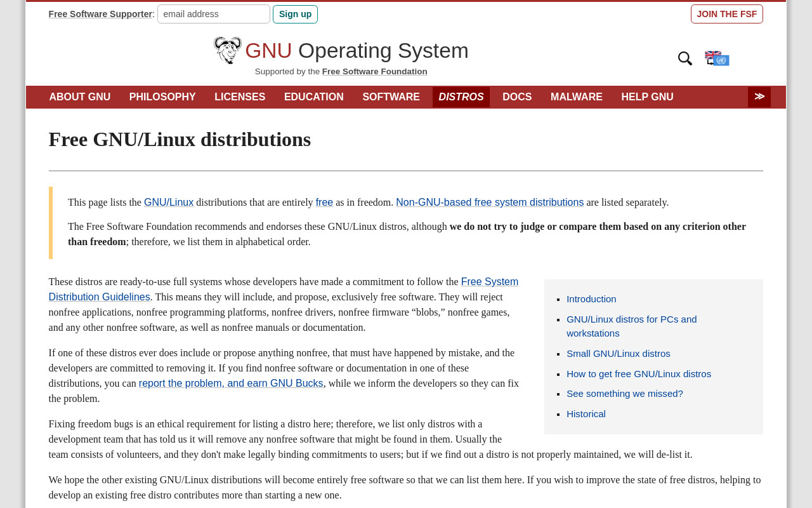Go to GNU Operating System home title
The width and height of the screenshot is (812, 508).
(x=357, y=51)
